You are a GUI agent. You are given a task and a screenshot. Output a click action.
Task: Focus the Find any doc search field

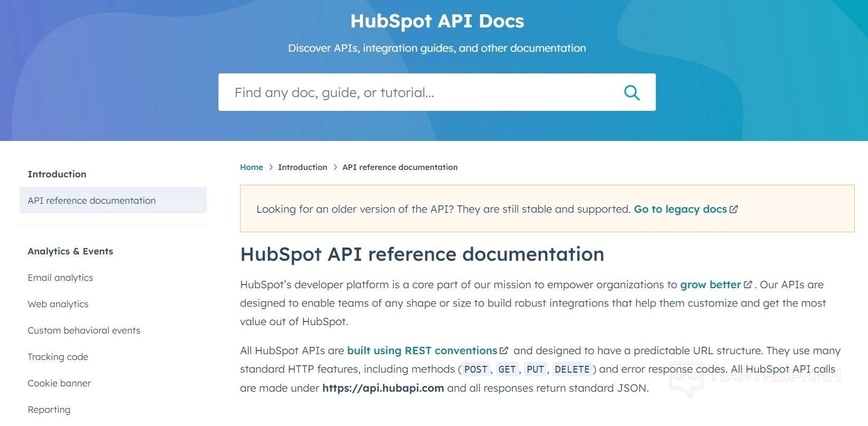pos(437,92)
